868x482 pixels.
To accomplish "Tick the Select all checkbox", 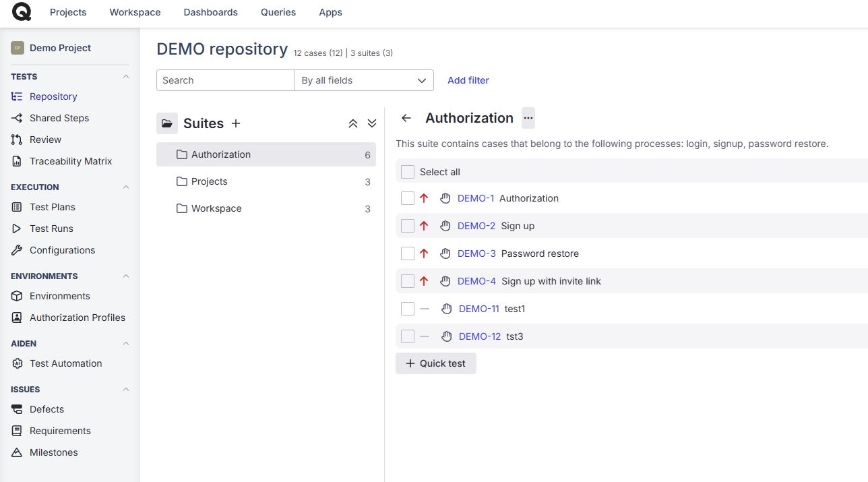I will pos(408,172).
